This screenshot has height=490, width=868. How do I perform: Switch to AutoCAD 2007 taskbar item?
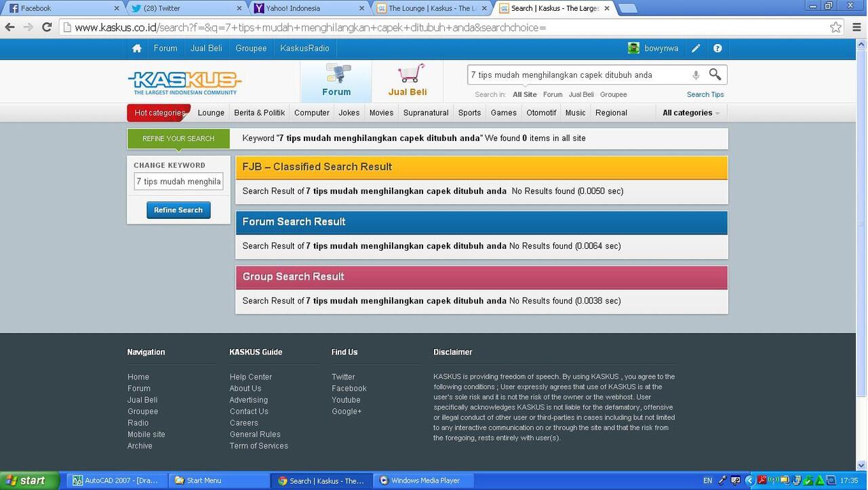tap(115, 481)
